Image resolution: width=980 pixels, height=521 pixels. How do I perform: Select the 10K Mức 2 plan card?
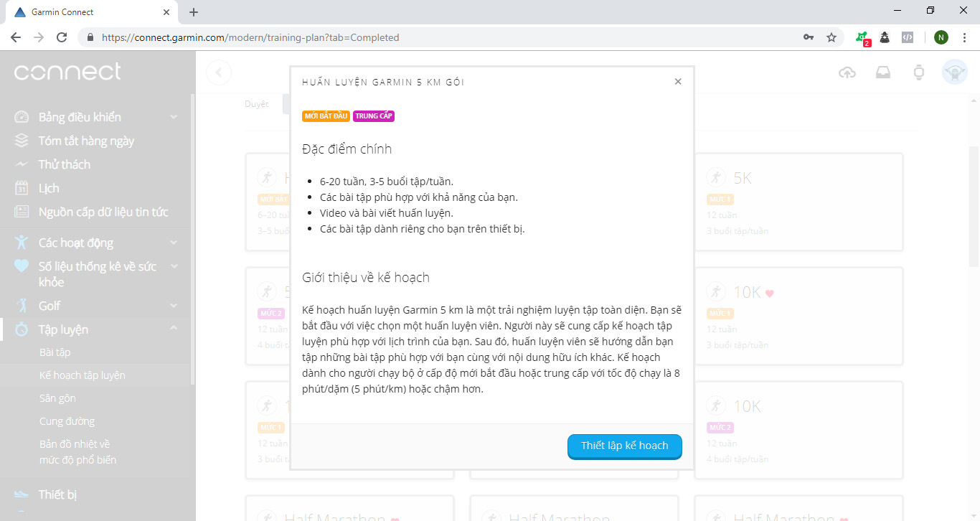[798, 431]
